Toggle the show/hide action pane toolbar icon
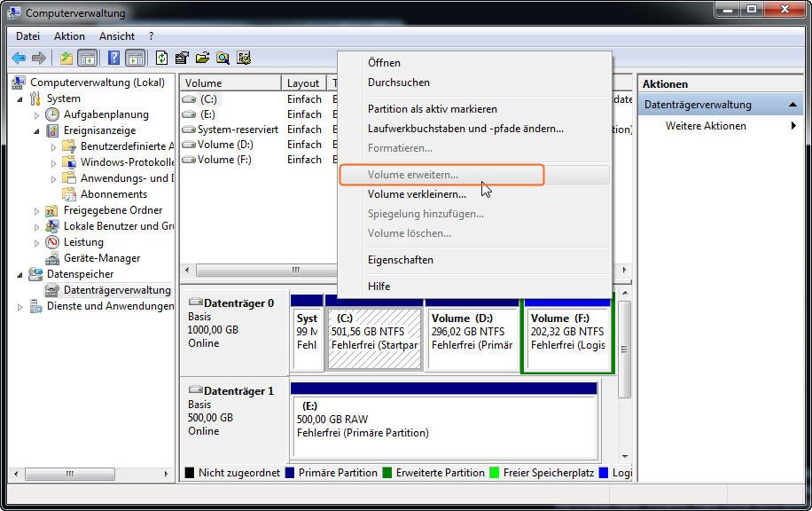 click(136, 58)
